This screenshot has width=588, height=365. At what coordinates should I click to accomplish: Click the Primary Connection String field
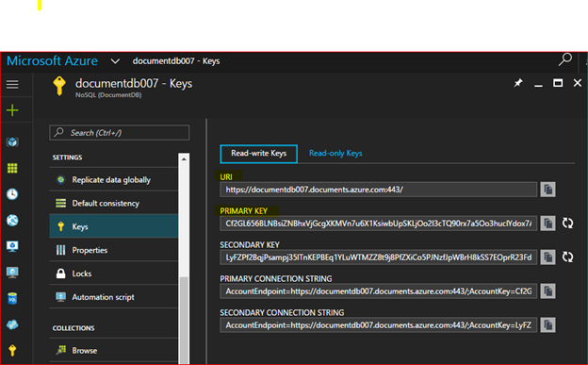pyautogui.click(x=379, y=290)
